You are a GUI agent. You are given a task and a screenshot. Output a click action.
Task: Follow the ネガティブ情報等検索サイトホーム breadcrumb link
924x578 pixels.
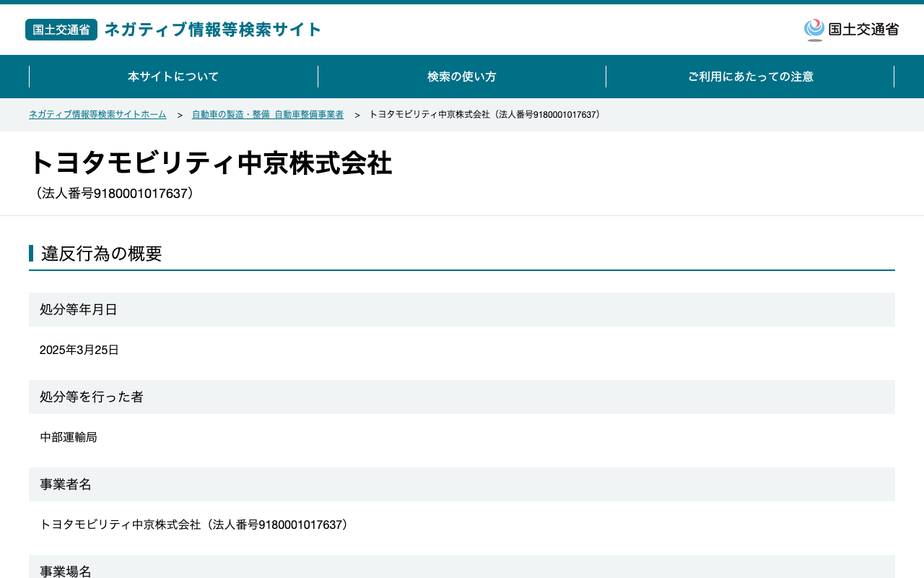coord(97,115)
